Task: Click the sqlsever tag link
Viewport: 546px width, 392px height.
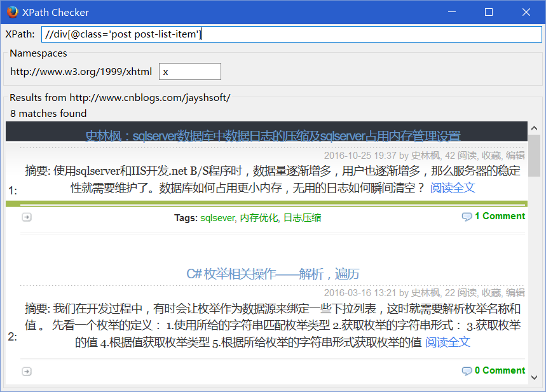Action: [218, 218]
